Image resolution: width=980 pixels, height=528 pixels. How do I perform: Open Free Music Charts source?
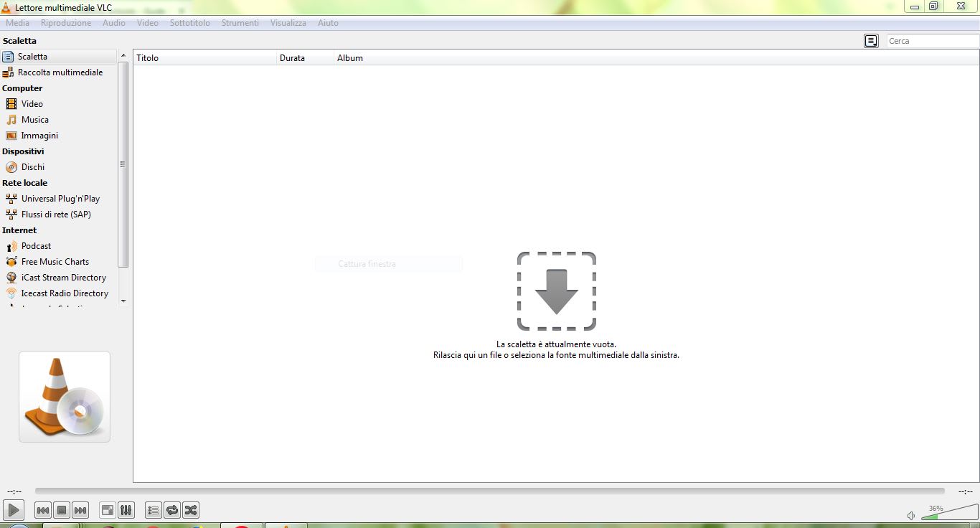(x=58, y=262)
